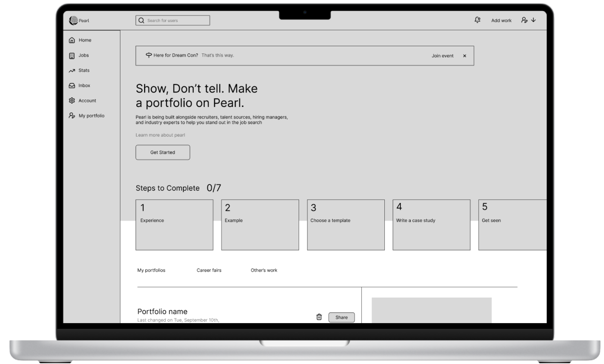604x364 pixels.
Task: Dismiss the Dream Con banner
Action: click(x=465, y=56)
